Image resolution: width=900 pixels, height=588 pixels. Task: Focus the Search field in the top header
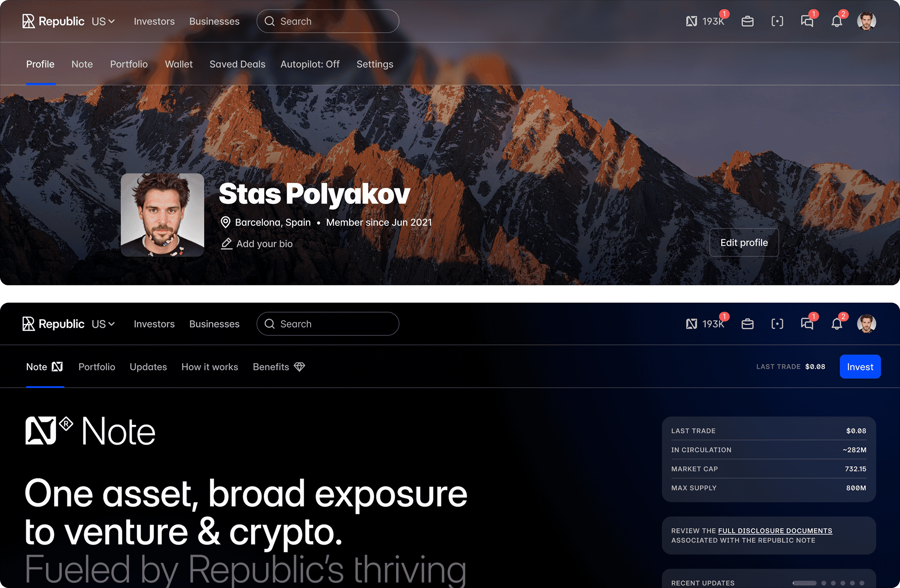pos(328,21)
